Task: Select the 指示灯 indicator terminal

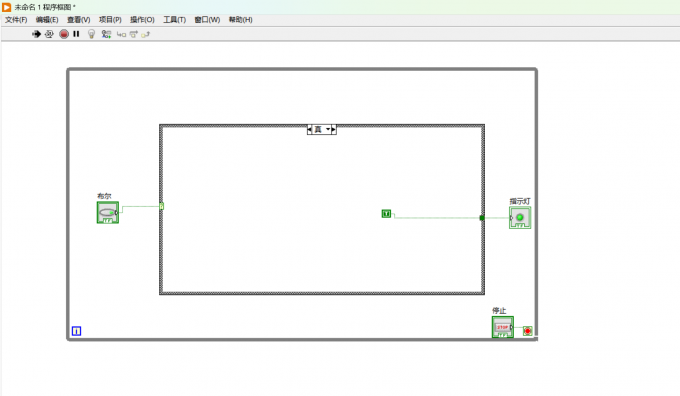Action: (x=520, y=218)
